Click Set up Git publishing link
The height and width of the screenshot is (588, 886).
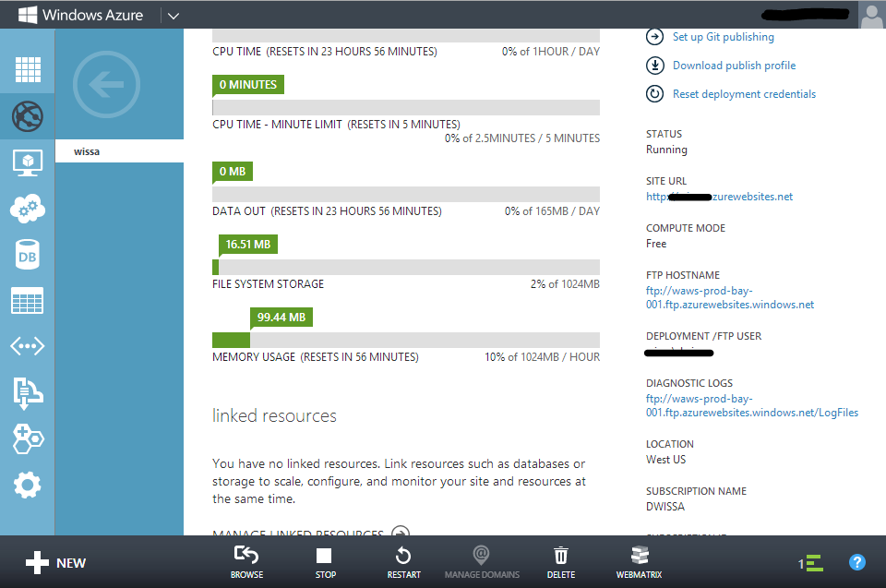(x=724, y=37)
